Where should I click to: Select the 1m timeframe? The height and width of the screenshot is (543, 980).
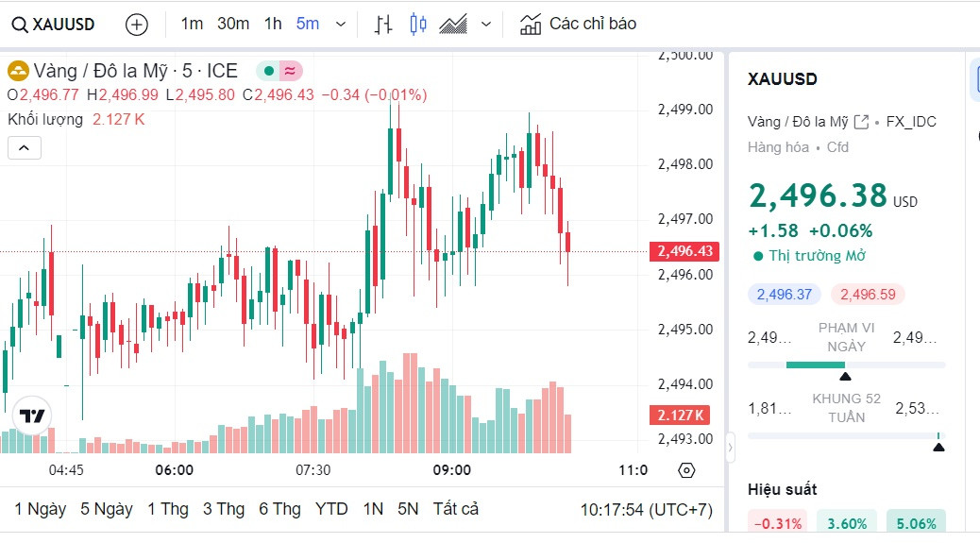click(192, 24)
